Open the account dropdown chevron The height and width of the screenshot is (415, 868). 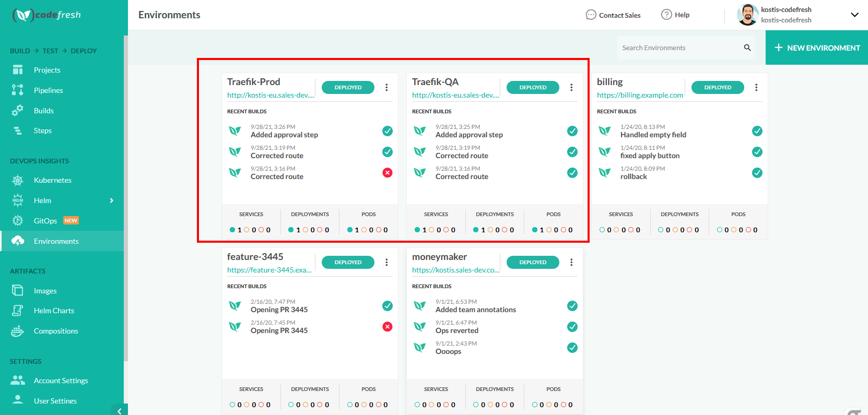(855, 15)
